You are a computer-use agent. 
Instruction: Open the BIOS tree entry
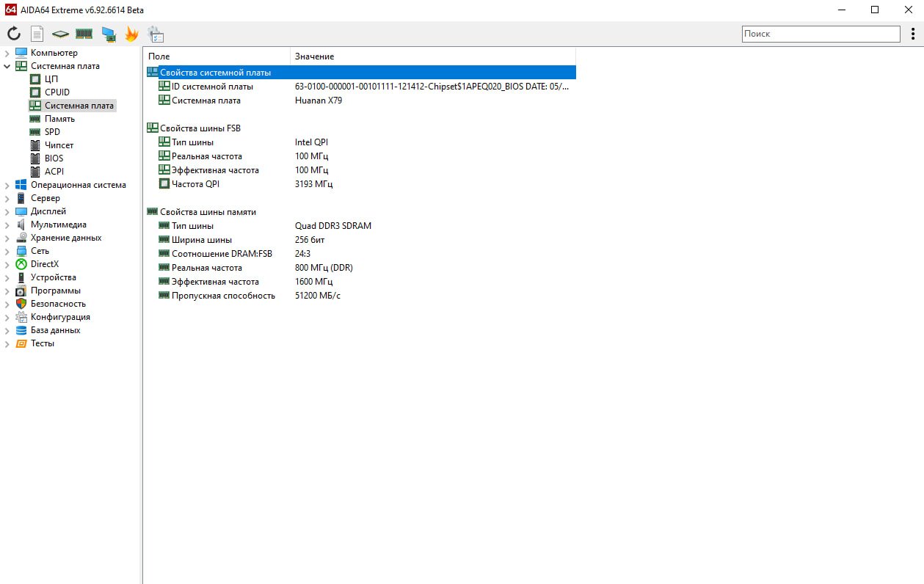point(54,158)
